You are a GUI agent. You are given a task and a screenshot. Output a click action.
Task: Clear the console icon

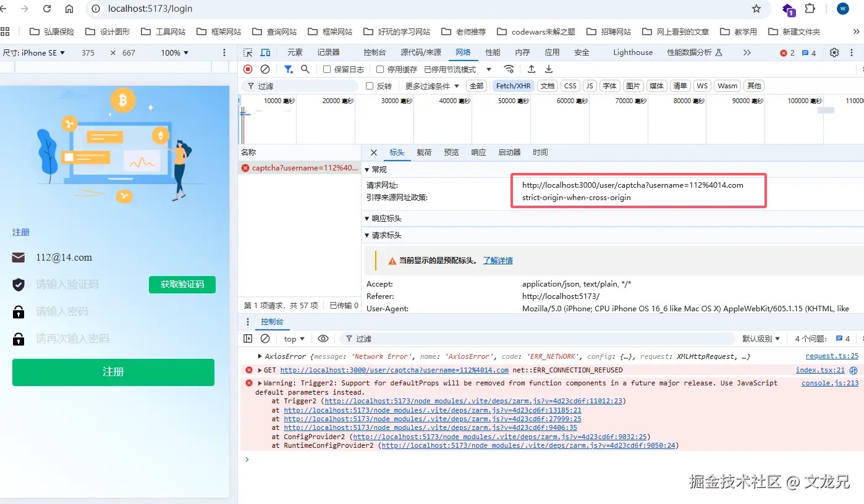pos(265,338)
